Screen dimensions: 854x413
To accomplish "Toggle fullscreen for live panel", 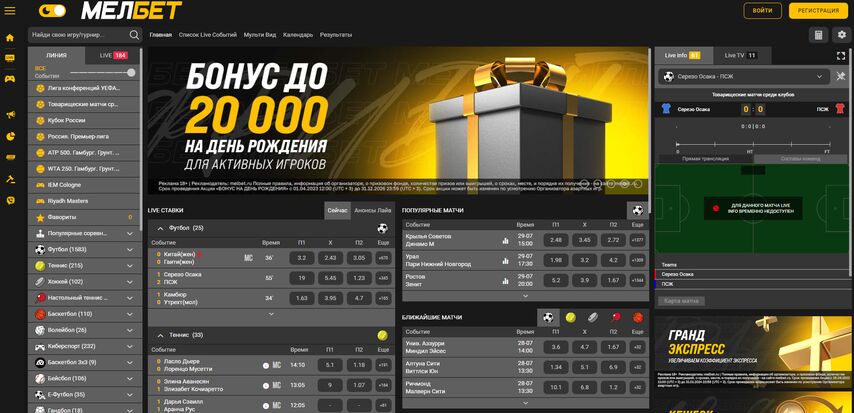I will click(x=841, y=56).
